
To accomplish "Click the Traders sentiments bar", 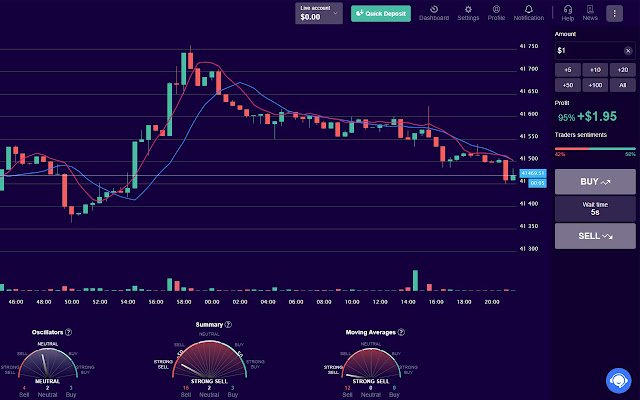I will [595, 149].
